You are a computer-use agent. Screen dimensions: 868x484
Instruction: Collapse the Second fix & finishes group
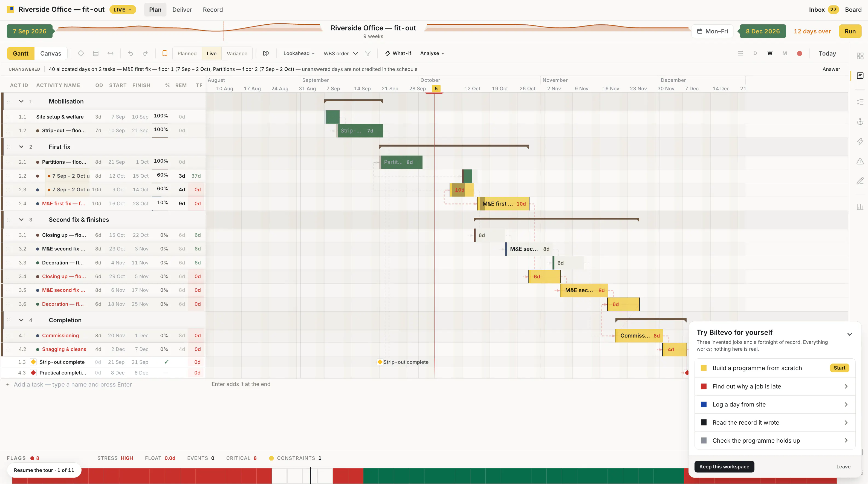21,220
